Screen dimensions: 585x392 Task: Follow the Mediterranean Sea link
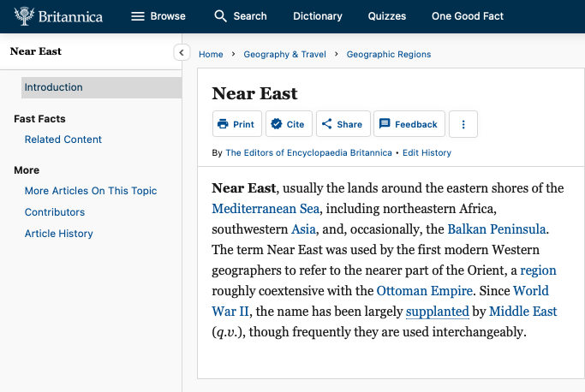tap(266, 208)
